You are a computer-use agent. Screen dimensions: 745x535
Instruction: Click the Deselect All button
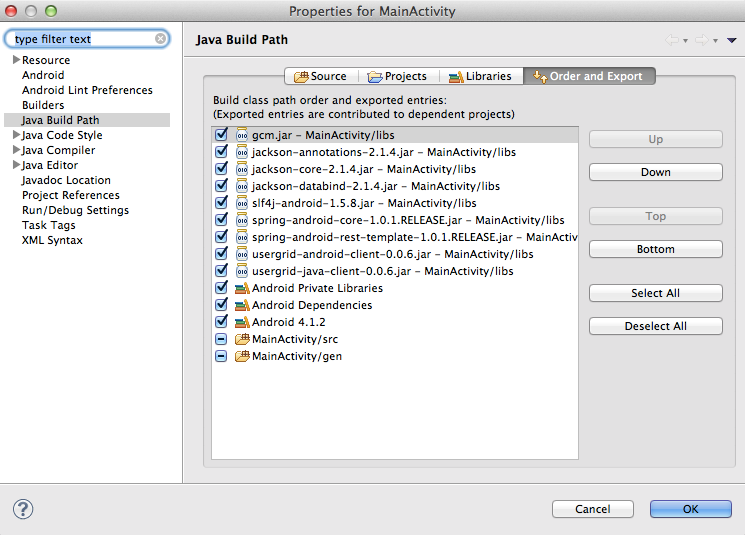pyautogui.click(x=656, y=326)
